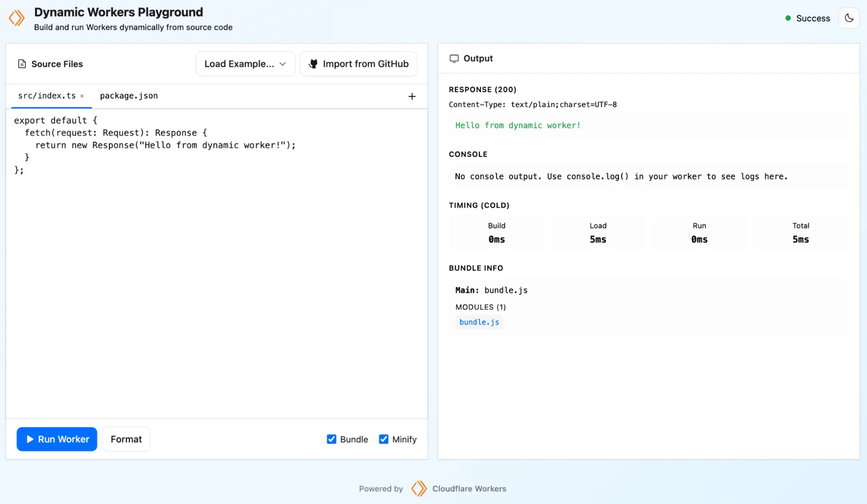Click the Source Files document icon
This screenshot has height=504, width=867.
[22, 63]
